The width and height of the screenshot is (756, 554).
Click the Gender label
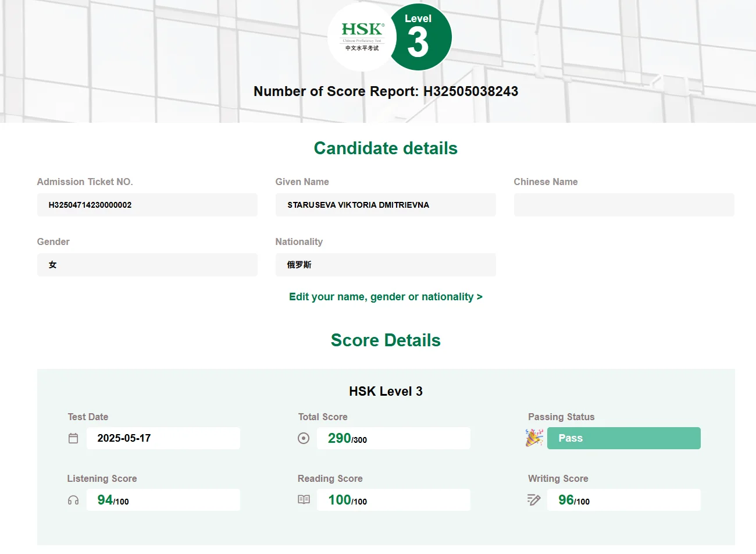pos(54,242)
